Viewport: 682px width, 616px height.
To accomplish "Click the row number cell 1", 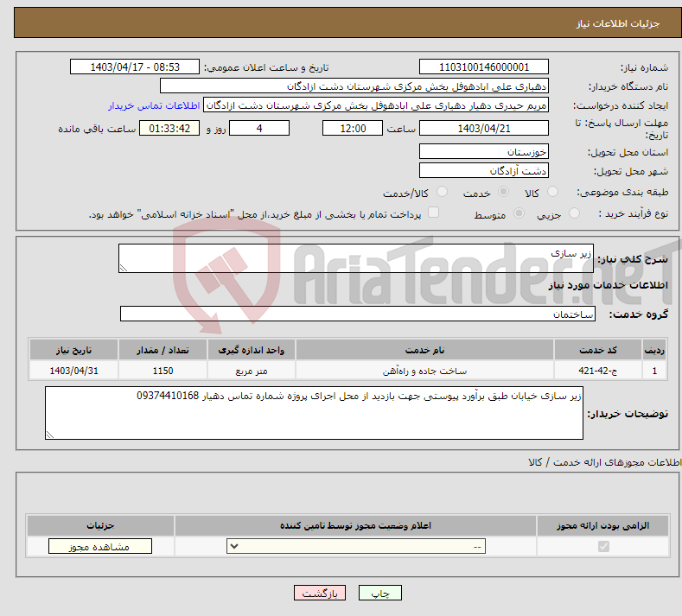I will point(654,371).
